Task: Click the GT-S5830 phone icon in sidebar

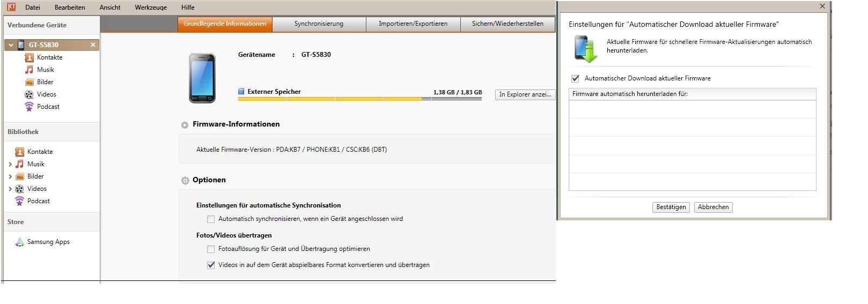Action: click(x=21, y=45)
